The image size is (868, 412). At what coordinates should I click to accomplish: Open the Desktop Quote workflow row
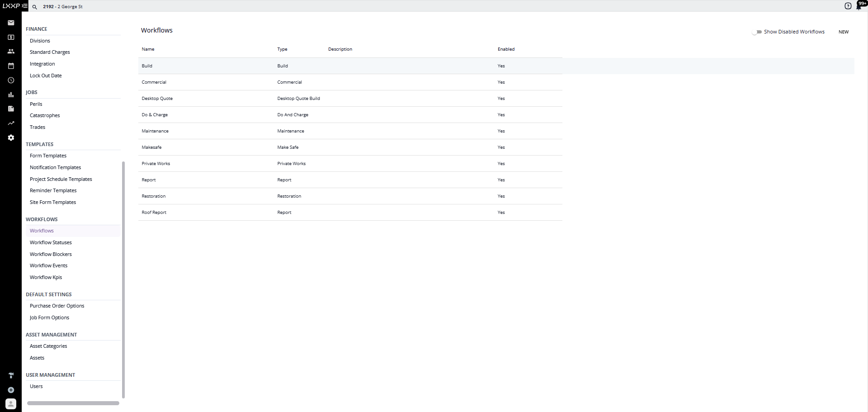(157, 99)
